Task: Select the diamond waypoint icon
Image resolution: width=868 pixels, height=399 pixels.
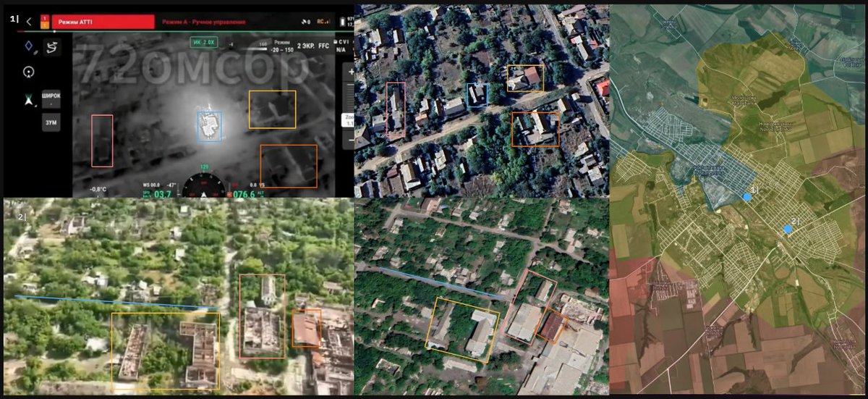Action: coord(30,47)
